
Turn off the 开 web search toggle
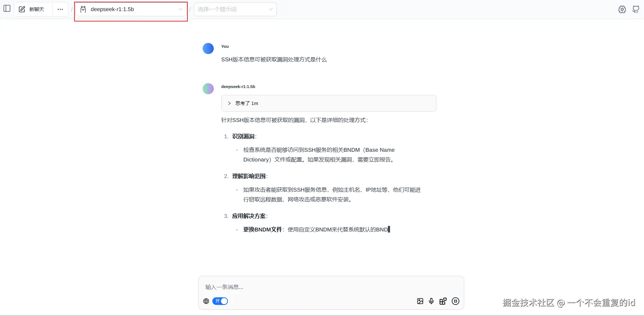(220, 301)
